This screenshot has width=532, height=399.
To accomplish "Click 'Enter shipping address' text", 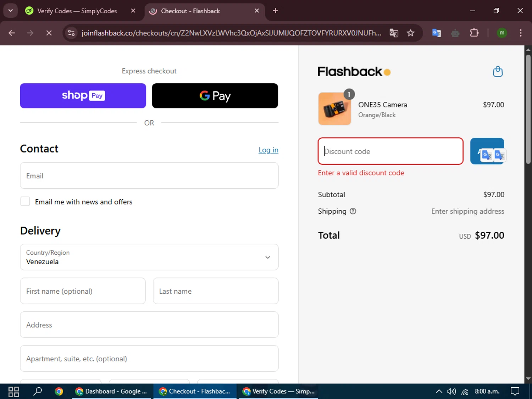I will (468, 211).
